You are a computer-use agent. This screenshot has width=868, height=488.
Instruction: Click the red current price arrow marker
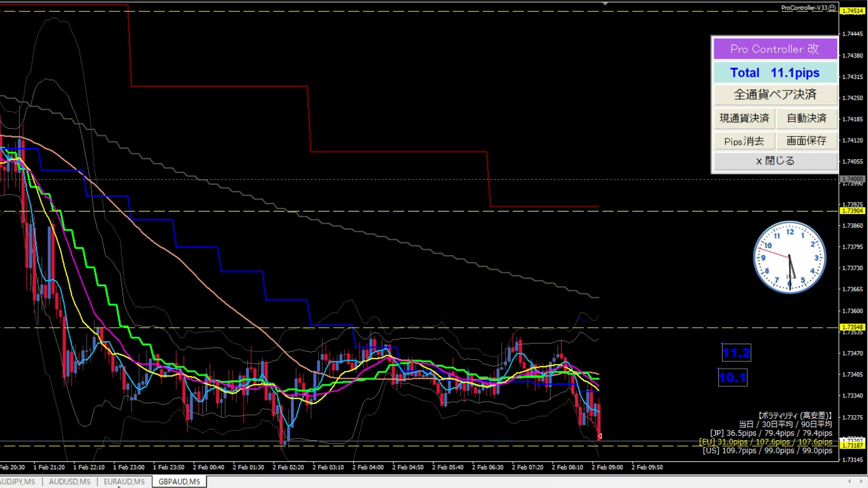(600, 436)
